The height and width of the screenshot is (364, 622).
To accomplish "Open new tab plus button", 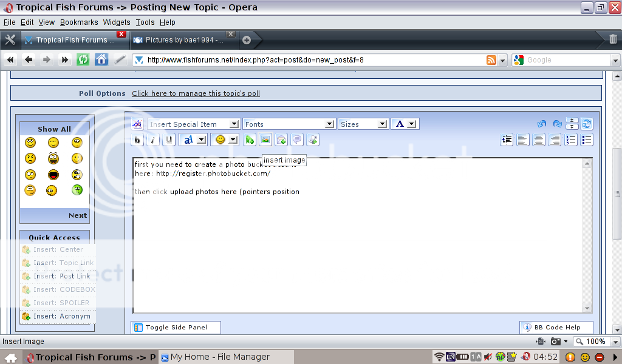I will click(247, 39).
